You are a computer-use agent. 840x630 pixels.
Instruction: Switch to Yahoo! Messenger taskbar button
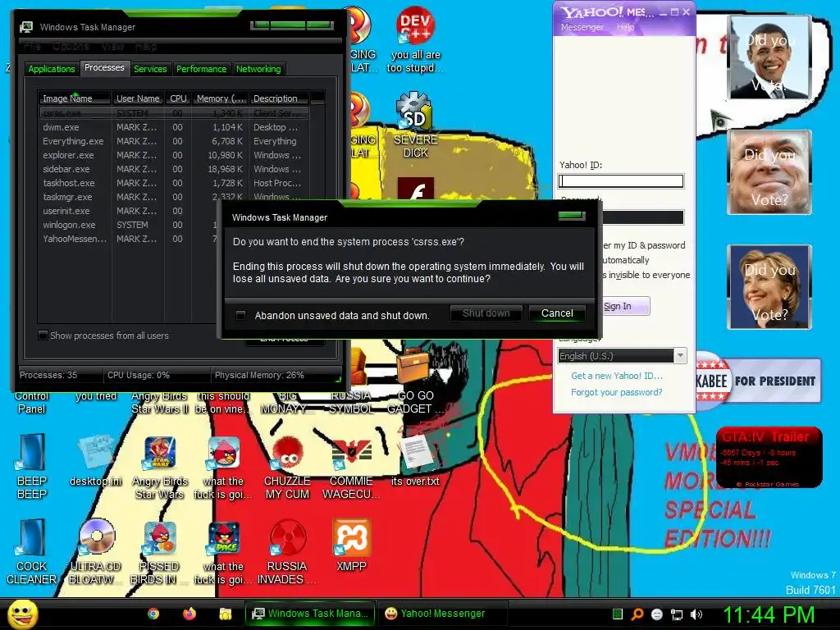pyautogui.click(x=442, y=614)
